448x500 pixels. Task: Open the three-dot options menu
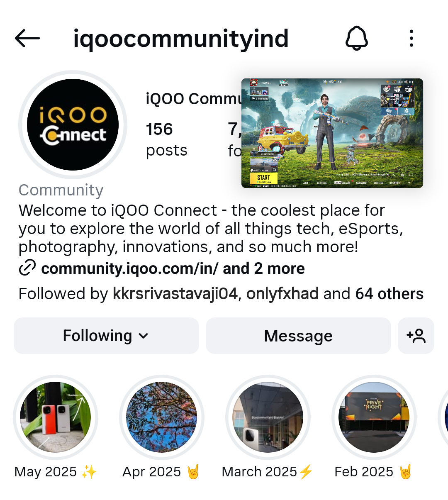tap(411, 38)
